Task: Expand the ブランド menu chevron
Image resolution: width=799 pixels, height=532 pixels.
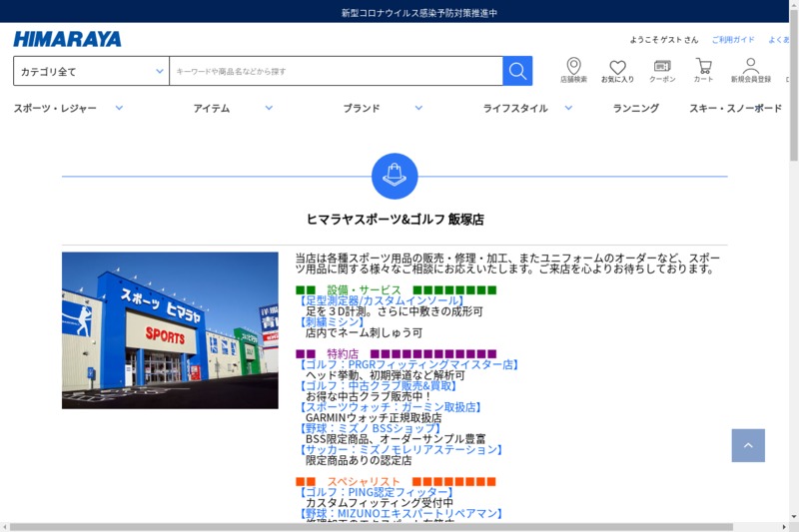Action: [418, 108]
